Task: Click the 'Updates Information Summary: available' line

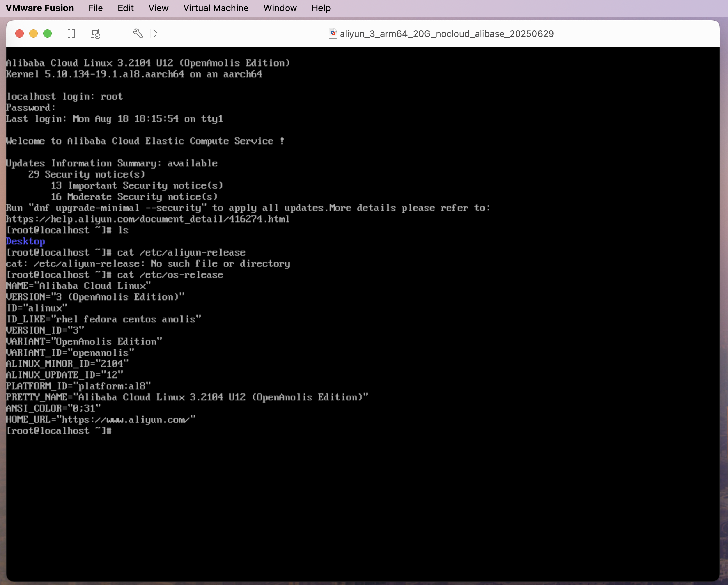Action: pos(112,163)
